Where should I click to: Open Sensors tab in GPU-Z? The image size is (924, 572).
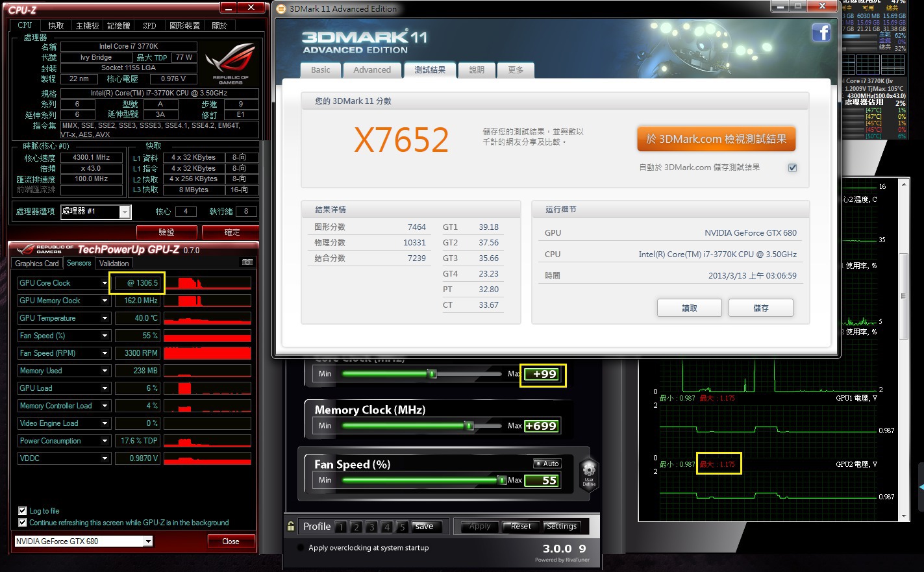click(79, 263)
